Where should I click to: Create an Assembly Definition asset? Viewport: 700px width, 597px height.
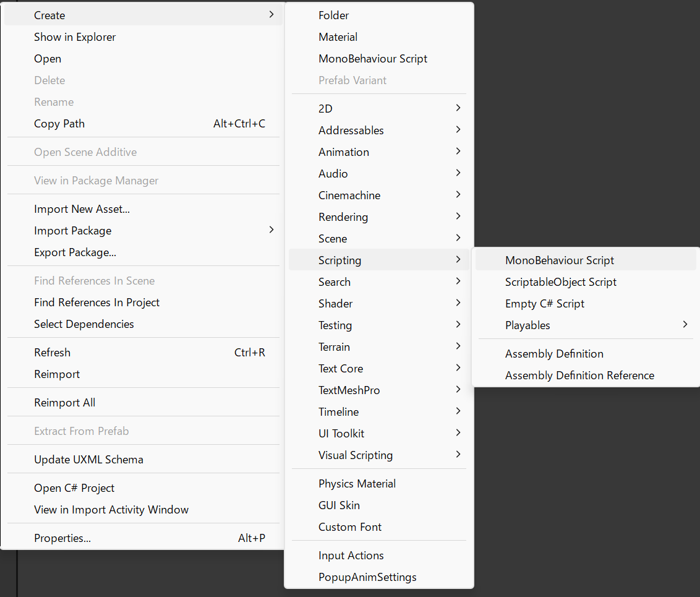554,354
